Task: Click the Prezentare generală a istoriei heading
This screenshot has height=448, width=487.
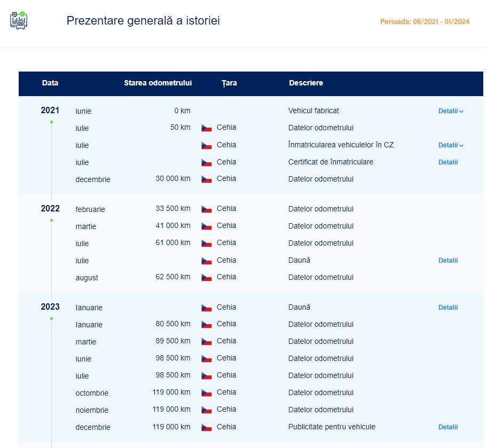Action: point(143,20)
